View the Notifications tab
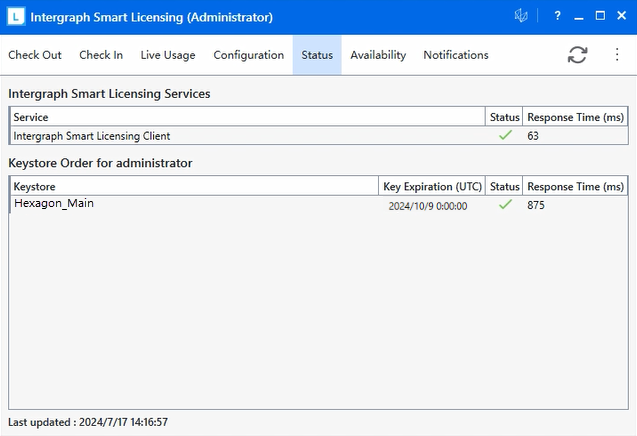The height and width of the screenshot is (436, 637). pyautogui.click(x=456, y=55)
